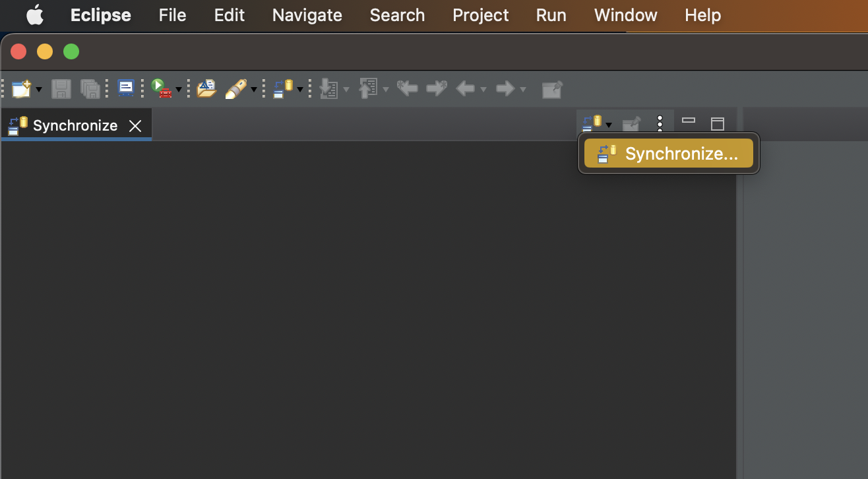Open the Project menu
Screen dimensions: 868x479
(x=481, y=15)
